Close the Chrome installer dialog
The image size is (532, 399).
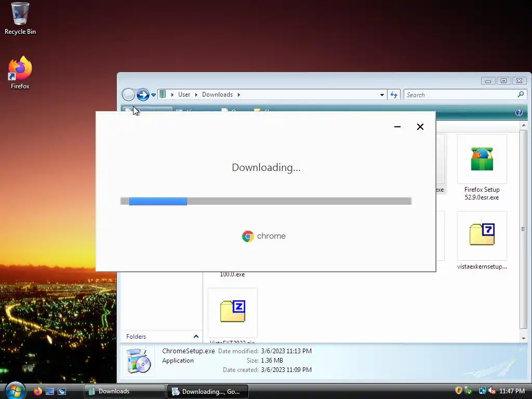[420, 127]
